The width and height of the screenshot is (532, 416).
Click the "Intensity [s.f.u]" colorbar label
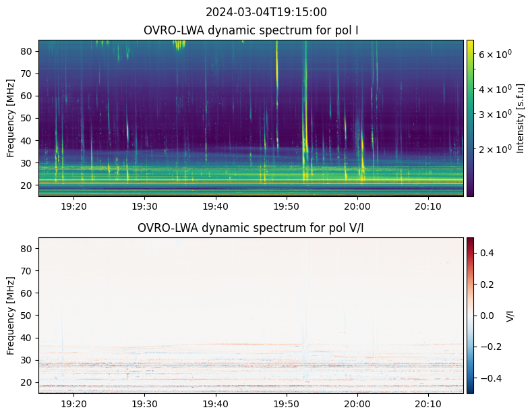point(520,118)
